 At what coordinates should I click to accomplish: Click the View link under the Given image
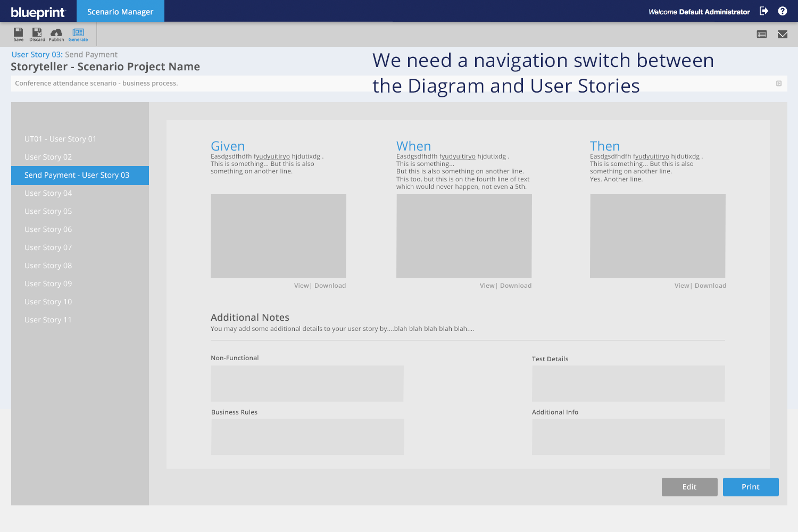tap(301, 286)
